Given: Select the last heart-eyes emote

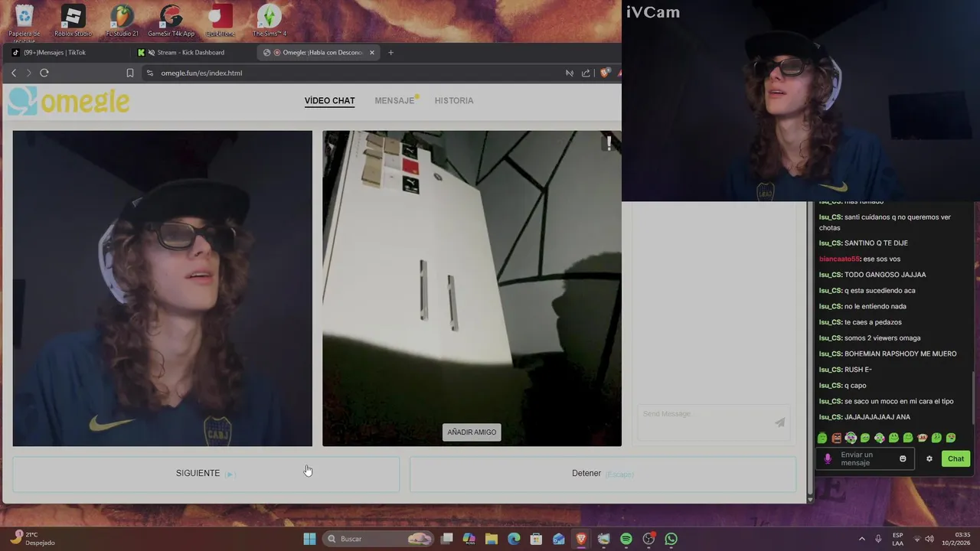Looking at the screenshot, I should point(951,438).
